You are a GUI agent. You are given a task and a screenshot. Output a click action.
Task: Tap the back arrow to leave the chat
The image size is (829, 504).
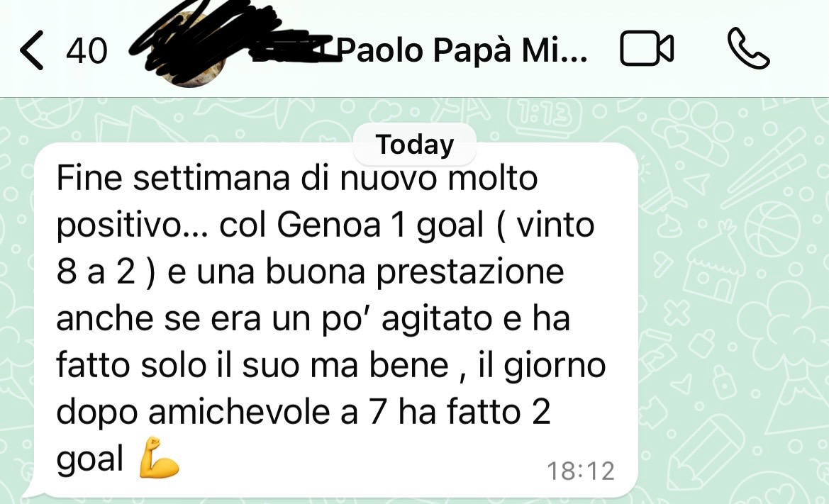click(31, 50)
